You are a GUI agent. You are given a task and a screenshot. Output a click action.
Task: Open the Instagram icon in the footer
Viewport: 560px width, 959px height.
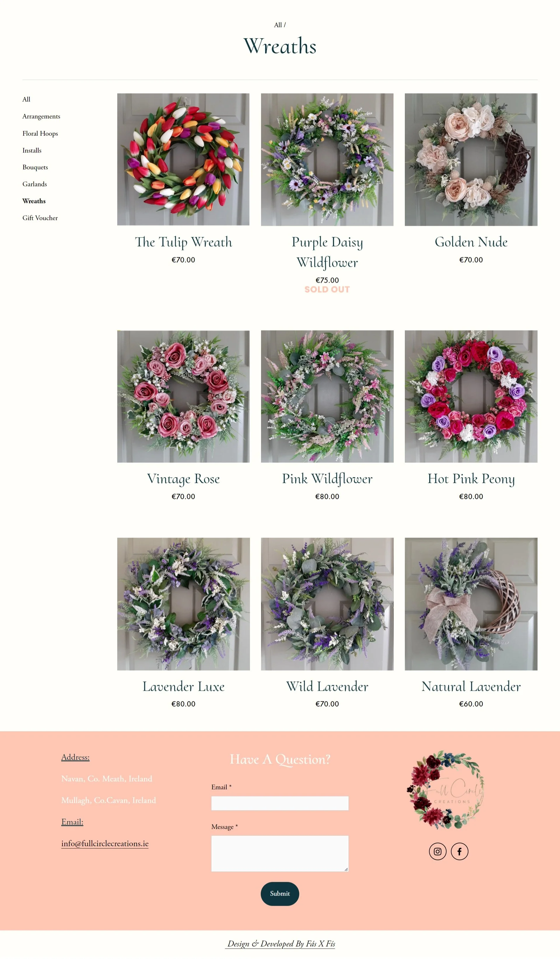437,851
